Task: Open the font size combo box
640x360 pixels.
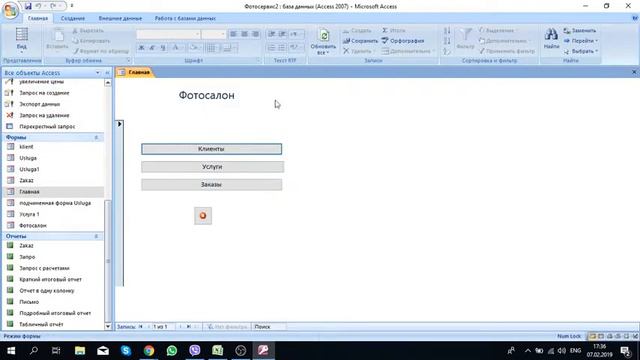Action: point(213,34)
